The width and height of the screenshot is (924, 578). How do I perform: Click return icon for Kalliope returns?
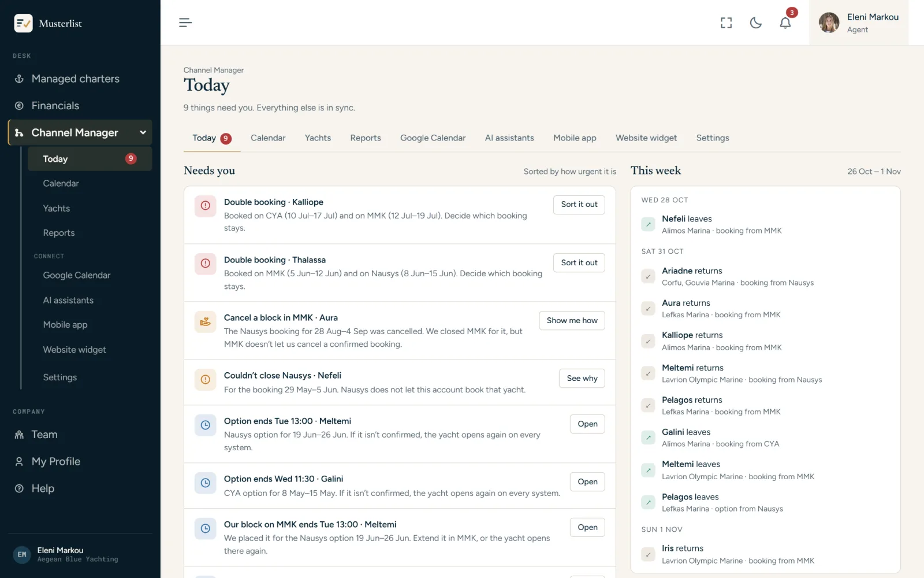point(648,341)
